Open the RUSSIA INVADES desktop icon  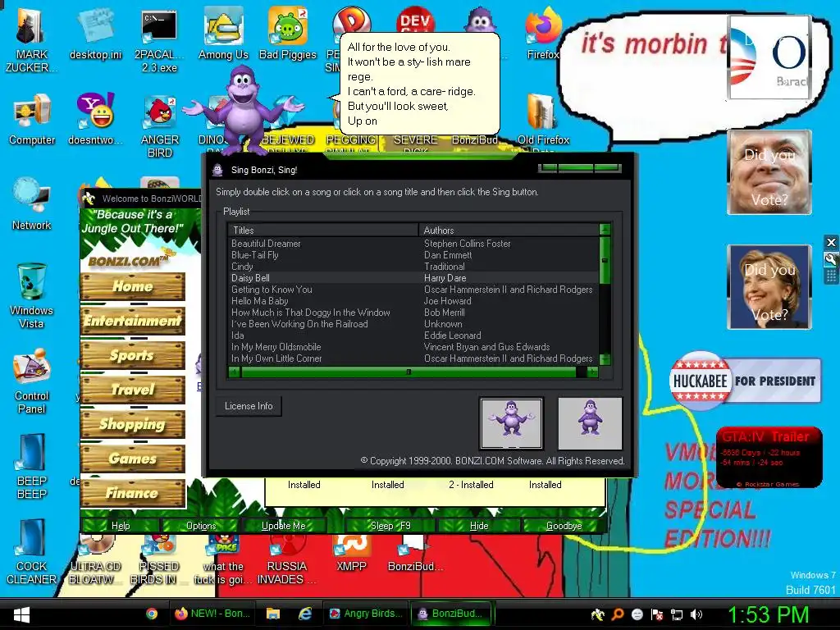286,559
